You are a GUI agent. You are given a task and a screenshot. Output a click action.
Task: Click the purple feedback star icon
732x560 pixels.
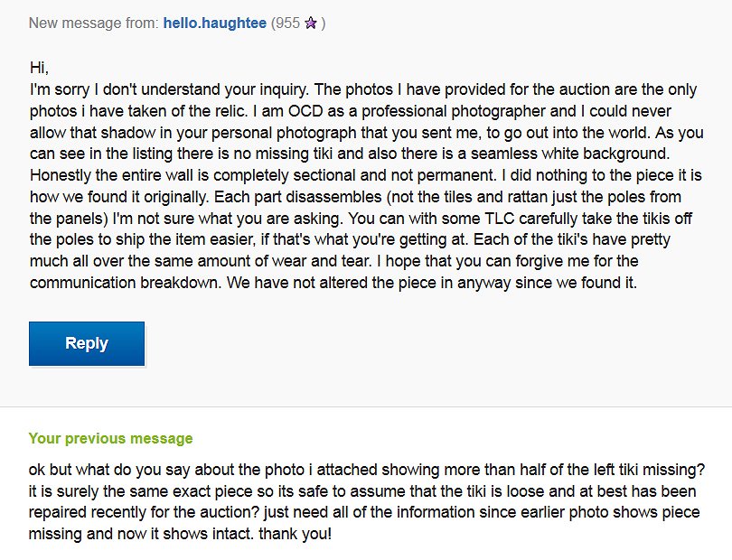310,23
